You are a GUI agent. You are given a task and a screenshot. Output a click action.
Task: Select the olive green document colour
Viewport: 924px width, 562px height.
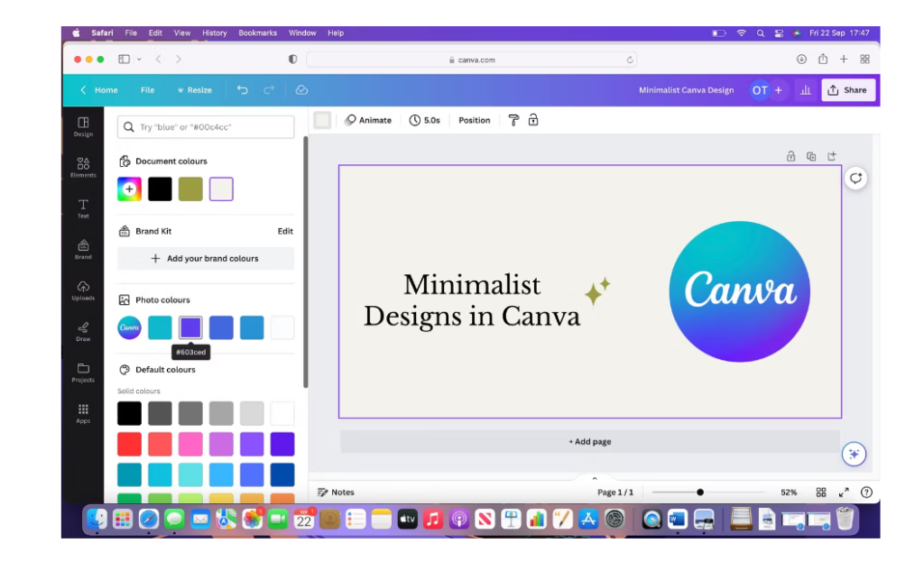tap(190, 189)
